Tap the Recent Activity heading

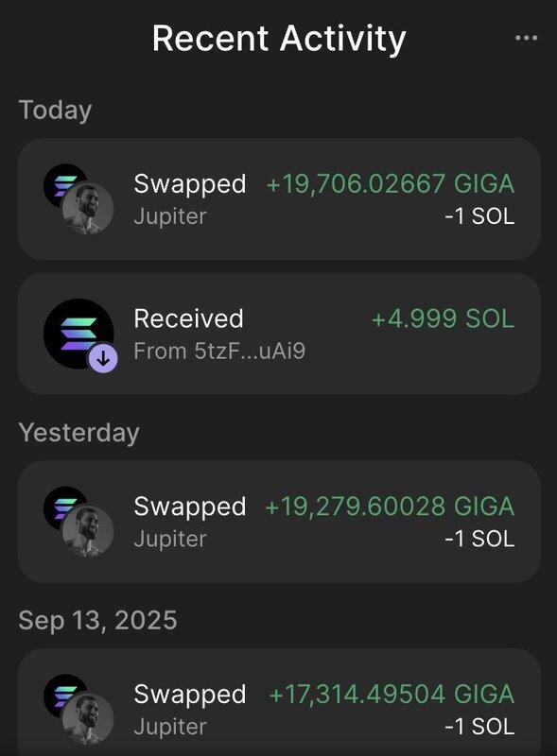[x=279, y=39]
